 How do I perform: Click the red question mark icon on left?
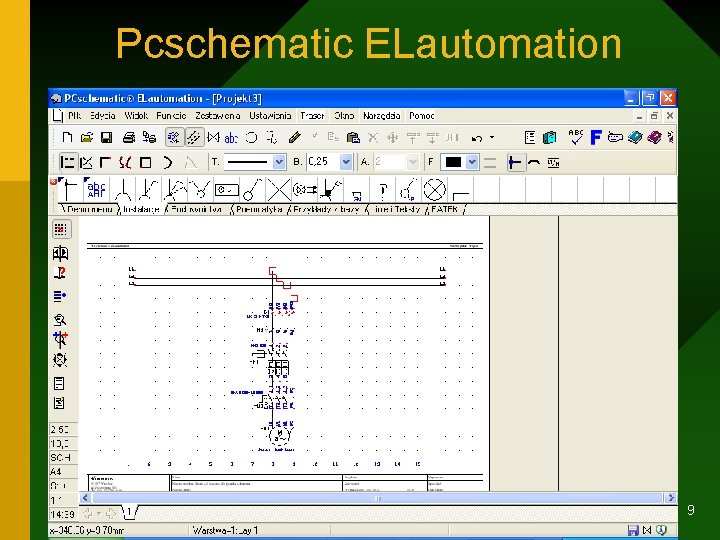coord(60,273)
